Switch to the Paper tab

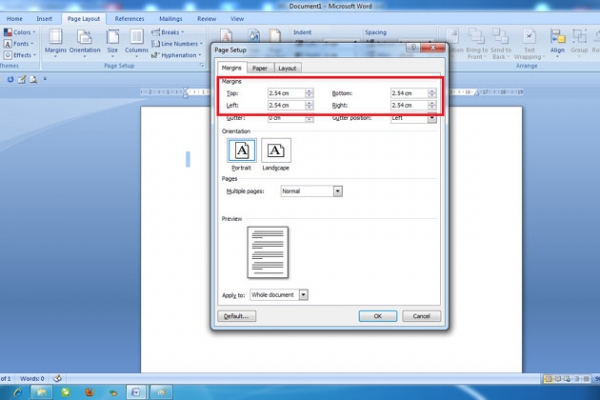[x=259, y=68]
